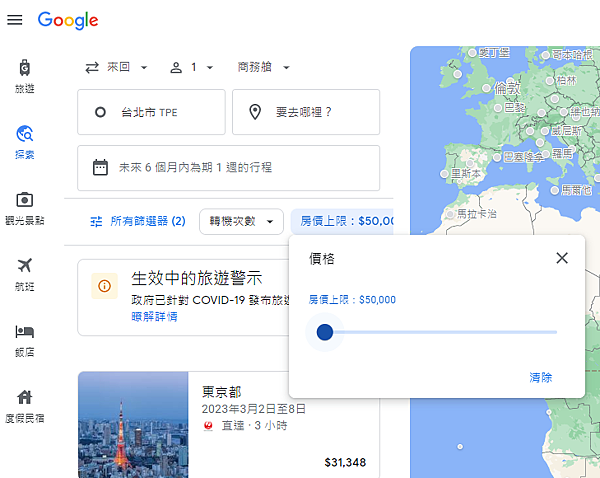Open the hamburger main menu
The image size is (600, 478).
point(15,20)
